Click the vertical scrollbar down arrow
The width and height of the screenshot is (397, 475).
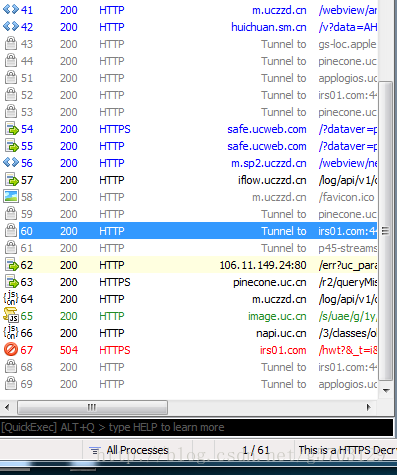point(386,390)
